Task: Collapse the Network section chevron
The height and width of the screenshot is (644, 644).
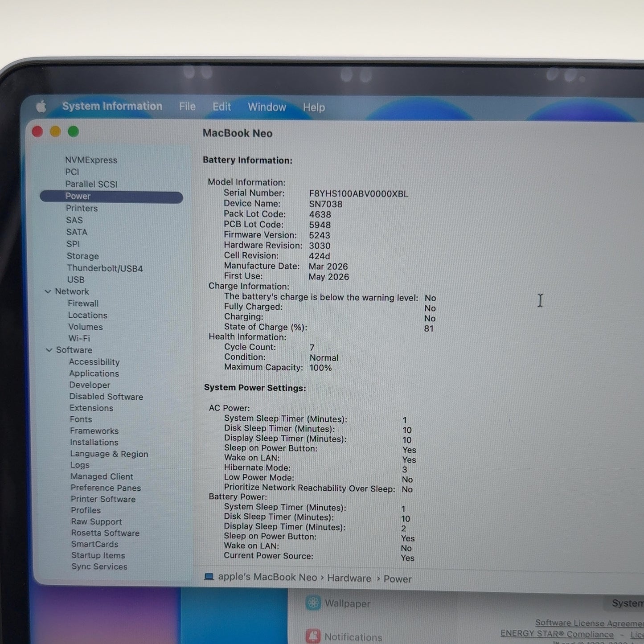Action: coord(48,291)
